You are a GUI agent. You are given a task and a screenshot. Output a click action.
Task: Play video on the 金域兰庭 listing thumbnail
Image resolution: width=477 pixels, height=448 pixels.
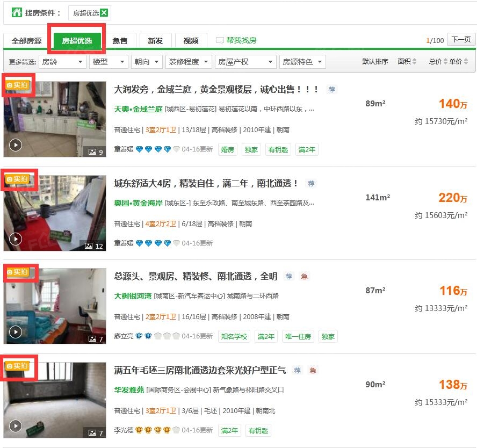[16, 145]
